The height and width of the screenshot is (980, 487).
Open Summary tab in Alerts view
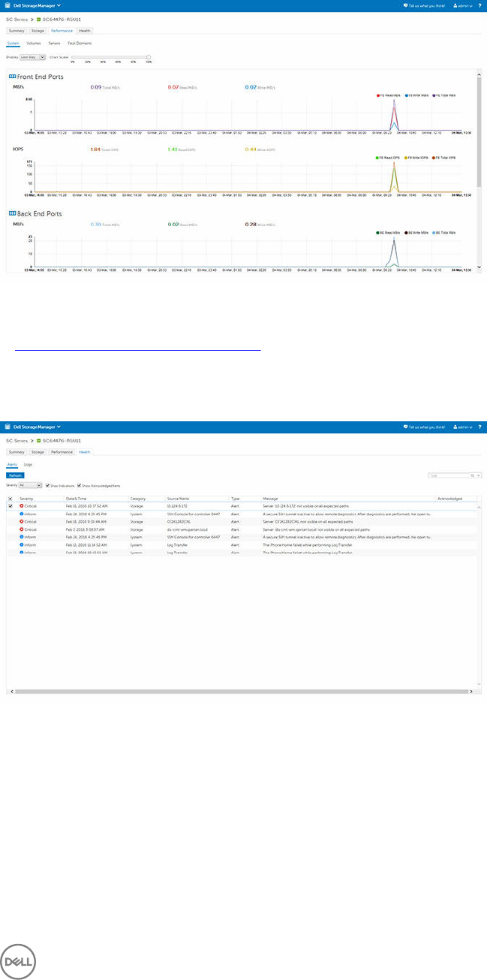tap(17, 452)
